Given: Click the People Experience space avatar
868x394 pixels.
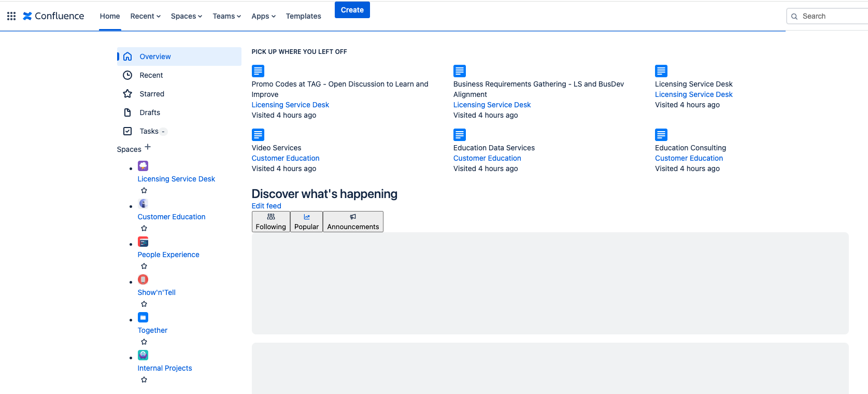Looking at the screenshot, I should [143, 242].
